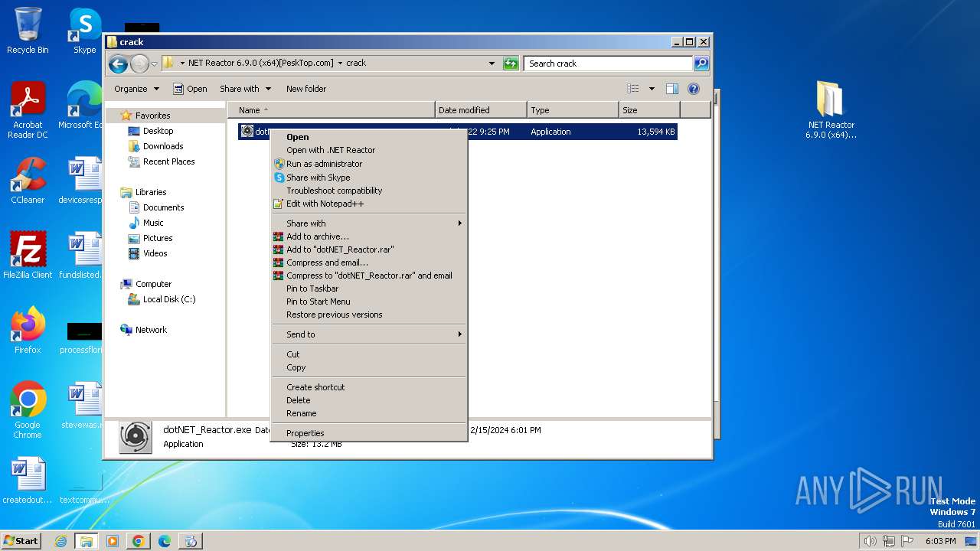The image size is (980, 551).
Task: Click the search magnifier icon
Action: (x=701, y=64)
